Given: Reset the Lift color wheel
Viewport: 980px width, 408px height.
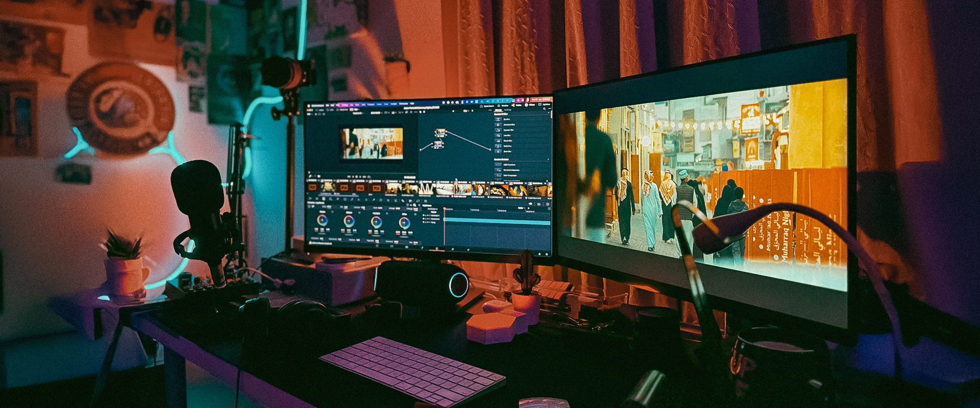Looking at the screenshot, I should tap(332, 212).
